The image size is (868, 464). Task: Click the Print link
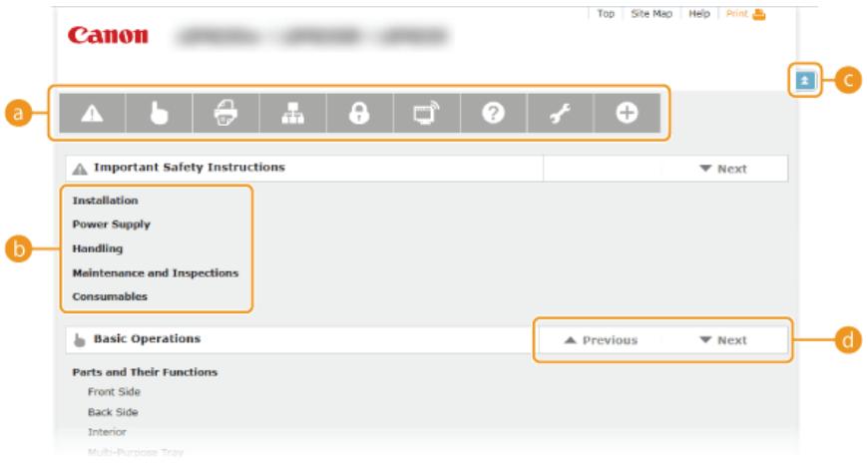click(737, 14)
